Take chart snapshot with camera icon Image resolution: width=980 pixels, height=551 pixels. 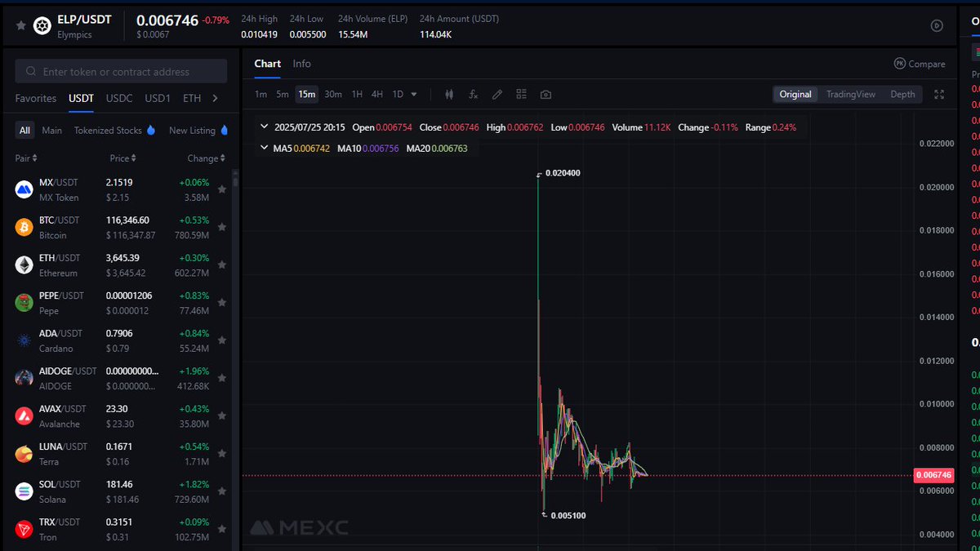(x=546, y=94)
